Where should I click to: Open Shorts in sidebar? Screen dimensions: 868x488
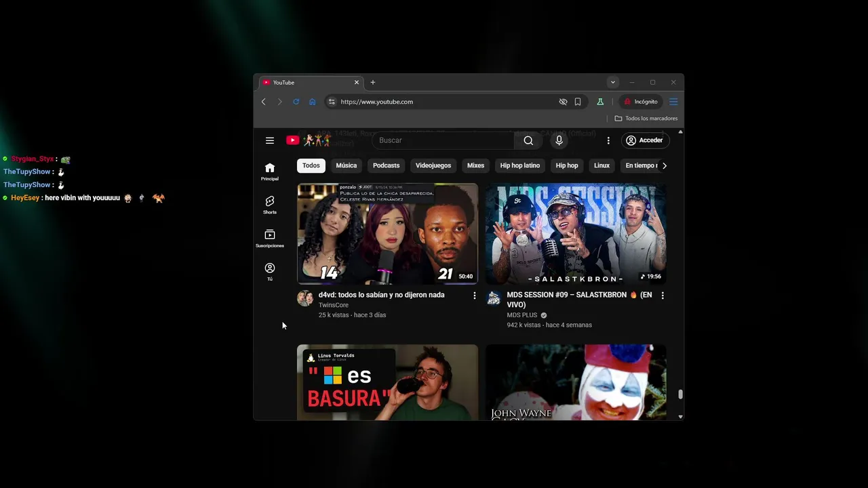pos(270,205)
